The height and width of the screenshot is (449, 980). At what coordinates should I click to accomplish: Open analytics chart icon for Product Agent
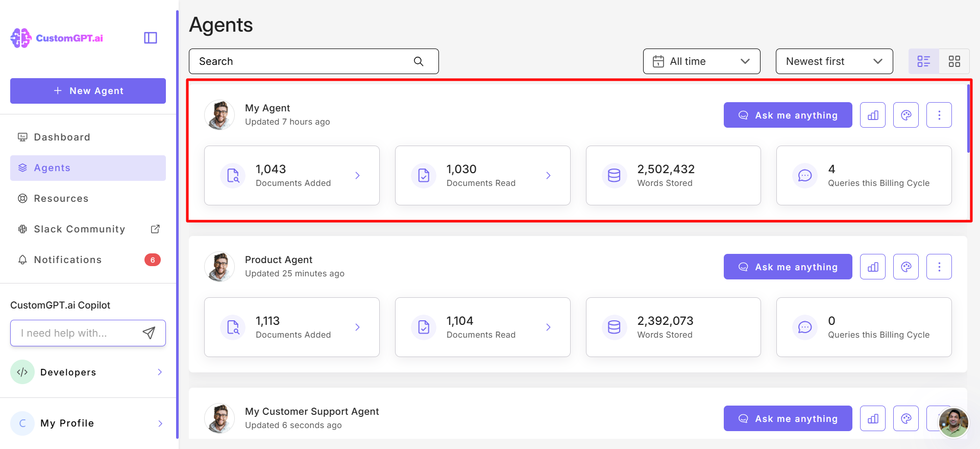tap(873, 267)
